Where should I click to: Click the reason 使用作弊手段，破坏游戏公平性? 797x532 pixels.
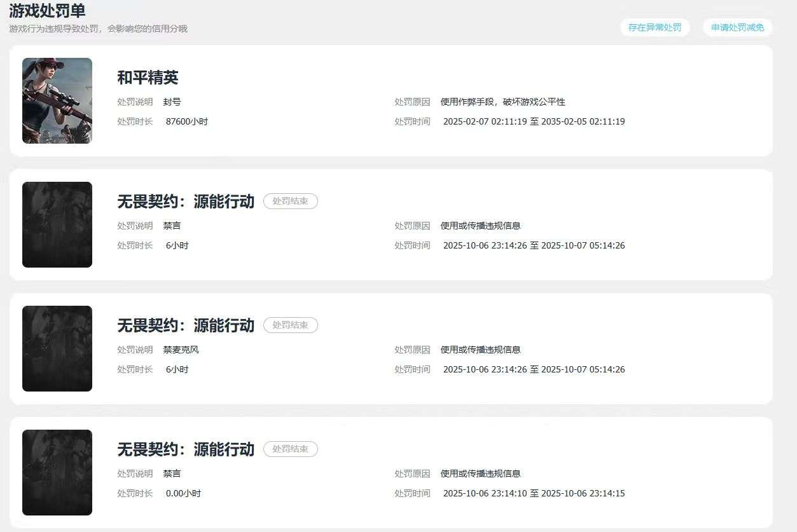(x=503, y=102)
